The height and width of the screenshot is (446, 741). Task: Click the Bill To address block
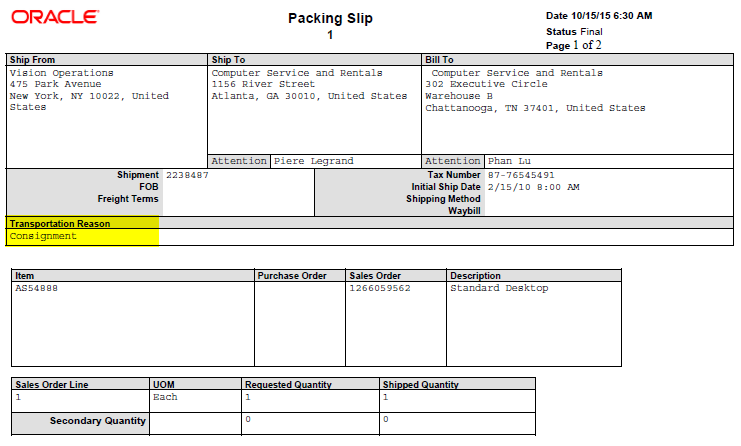click(x=535, y=91)
